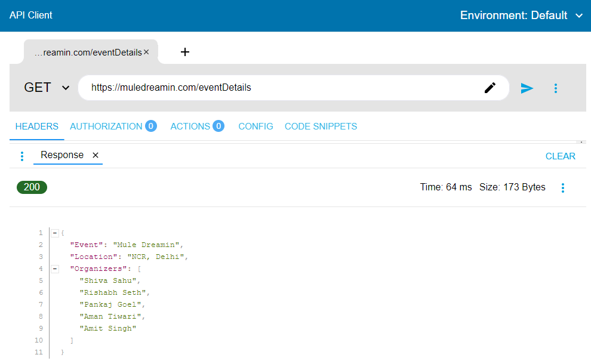Screen dimensions: 591x364
Task: Collapse the root JSON object at line 1
Action: [x=55, y=233]
